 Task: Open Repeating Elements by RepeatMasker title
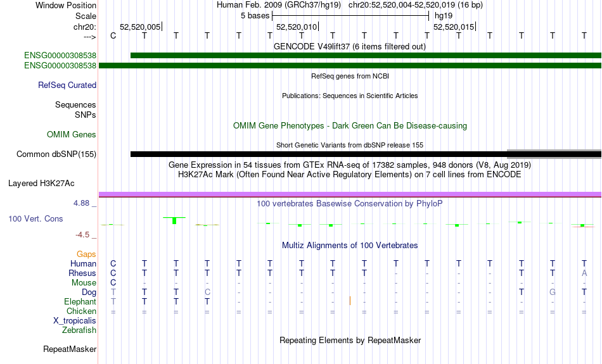(350, 340)
